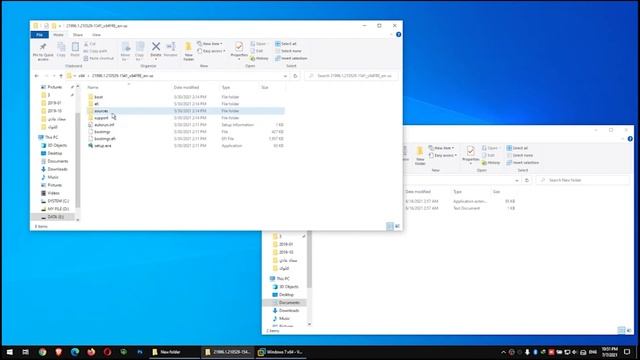Click the Back arrow in front window
The width and height of the screenshot is (640, 360).
37,76
